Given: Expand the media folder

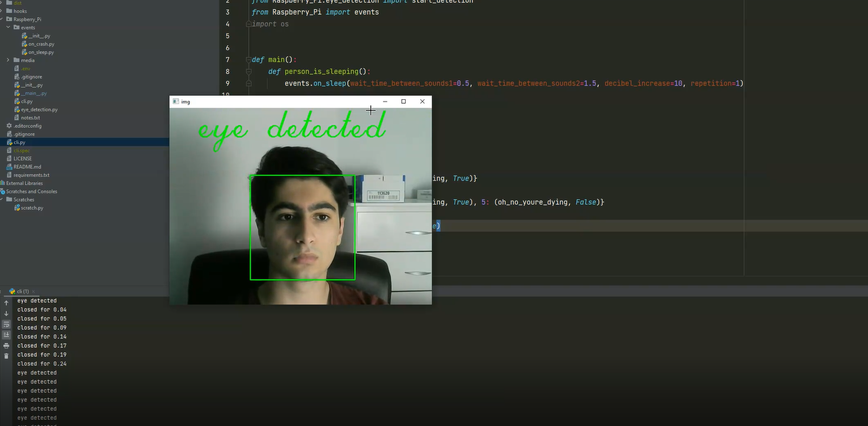Looking at the screenshot, I should pyautogui.click(x=9, y=60).
